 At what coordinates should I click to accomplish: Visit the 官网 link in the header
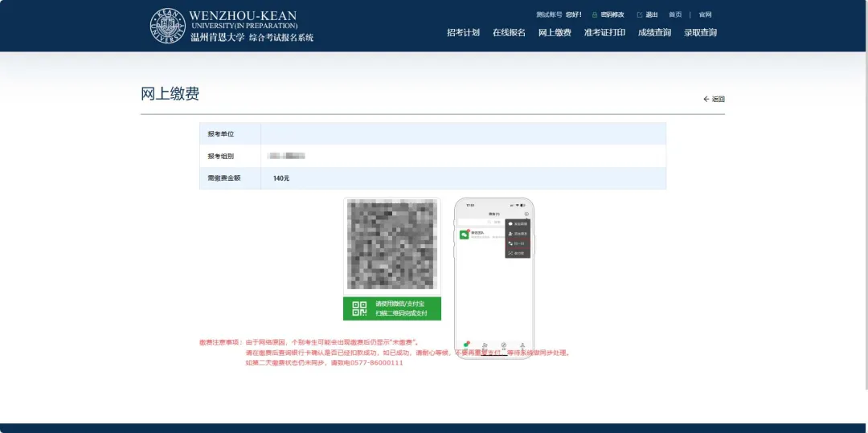[705, 14]
